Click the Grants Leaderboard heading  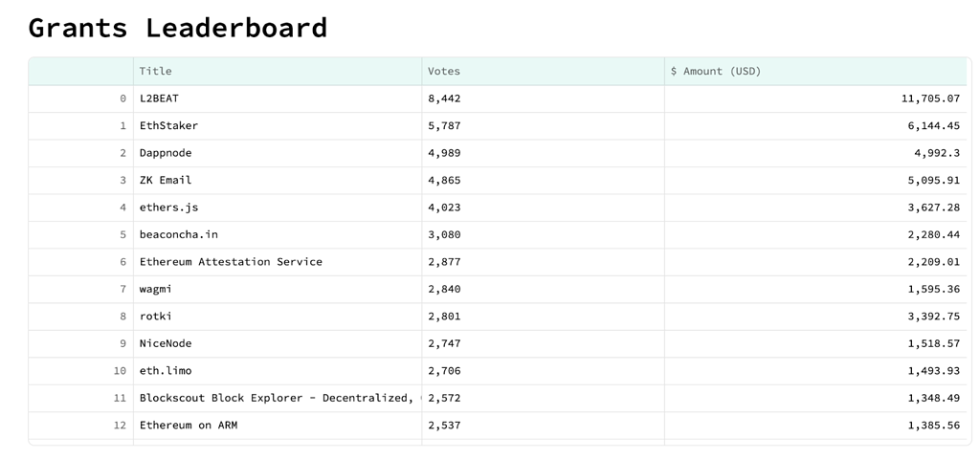(178, 28)
